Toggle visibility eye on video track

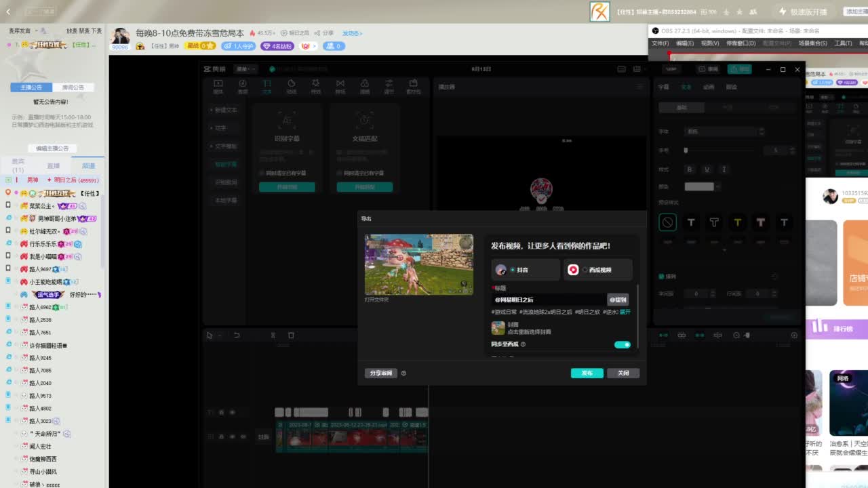tap(232, 439)
